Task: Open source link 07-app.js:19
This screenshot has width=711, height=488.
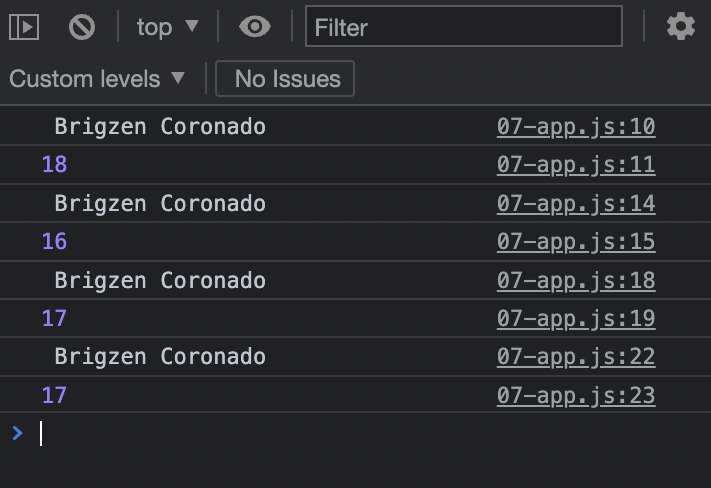Action: (576, 319)
